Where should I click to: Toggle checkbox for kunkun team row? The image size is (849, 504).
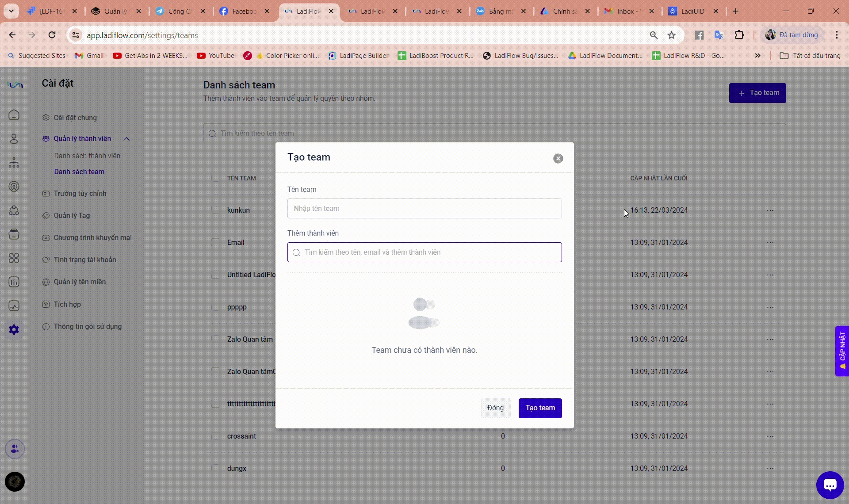(x=215, y=210)
